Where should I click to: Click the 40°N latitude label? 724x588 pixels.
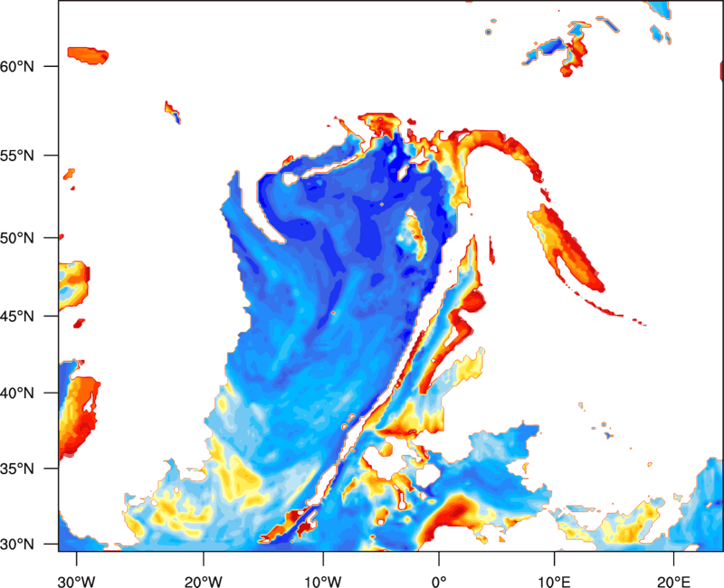(17, 394)
